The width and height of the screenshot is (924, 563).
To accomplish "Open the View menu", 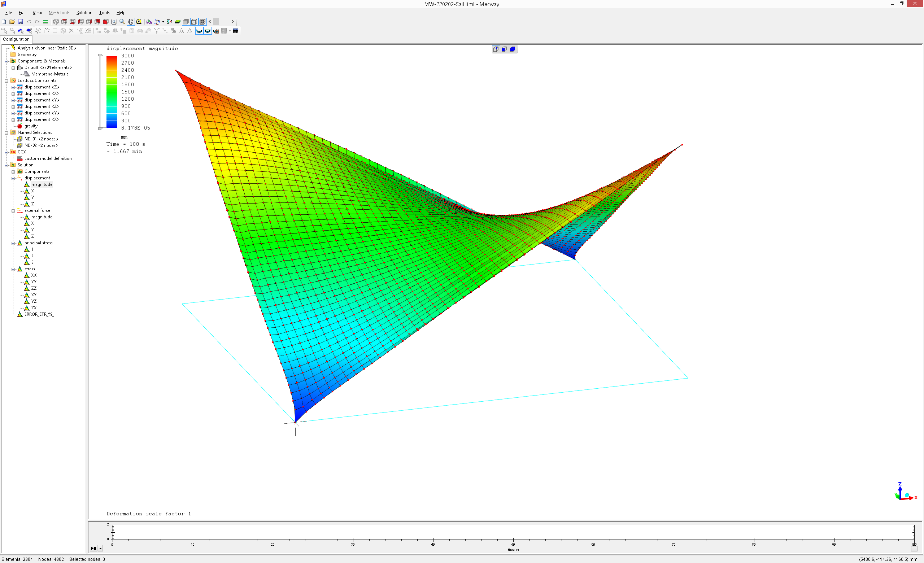I will [37, 13].
